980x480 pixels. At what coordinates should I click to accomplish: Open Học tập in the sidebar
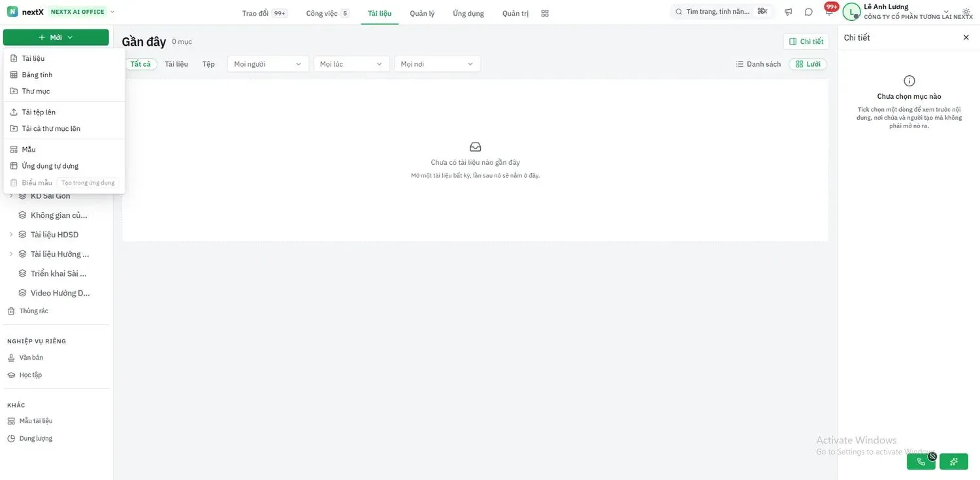point(25,375)
